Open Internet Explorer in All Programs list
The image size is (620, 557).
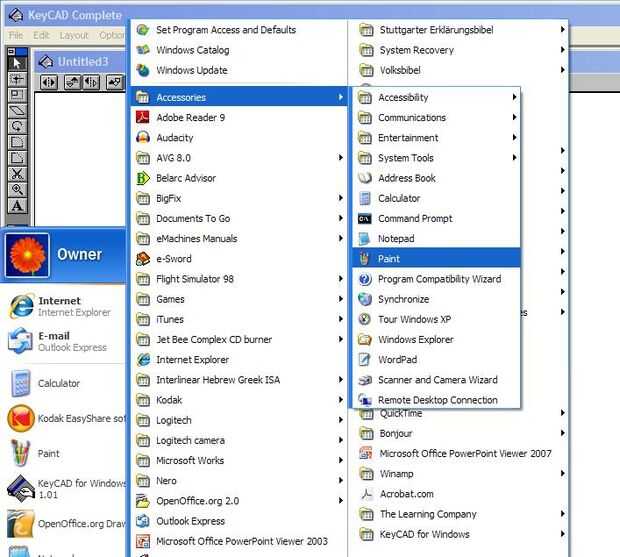[x=239, y=359]
